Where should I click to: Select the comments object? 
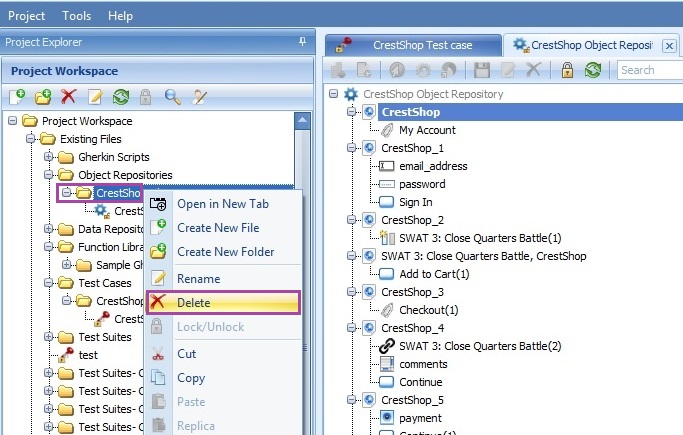click(423, 364)
